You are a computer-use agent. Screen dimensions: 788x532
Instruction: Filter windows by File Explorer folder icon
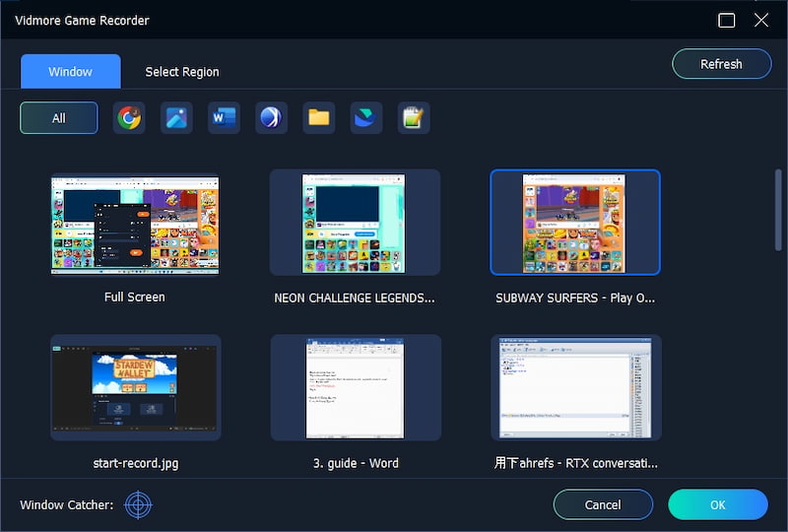pos(318,118)
